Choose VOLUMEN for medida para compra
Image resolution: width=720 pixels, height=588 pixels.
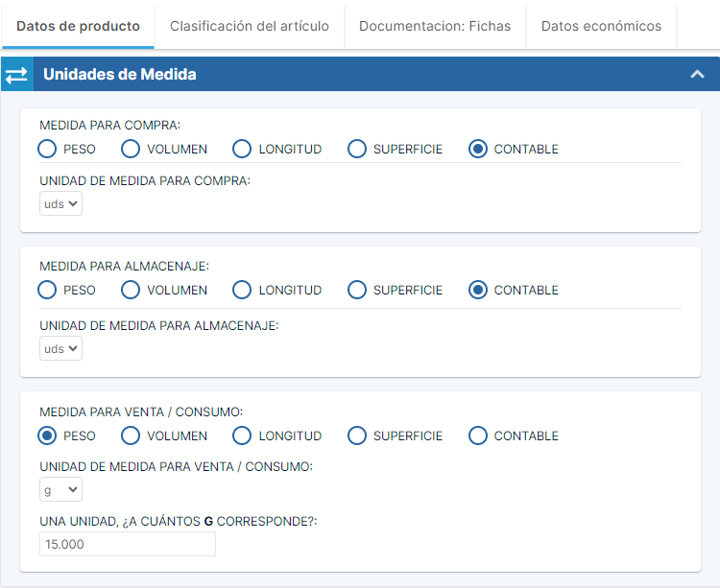(131, 149)
